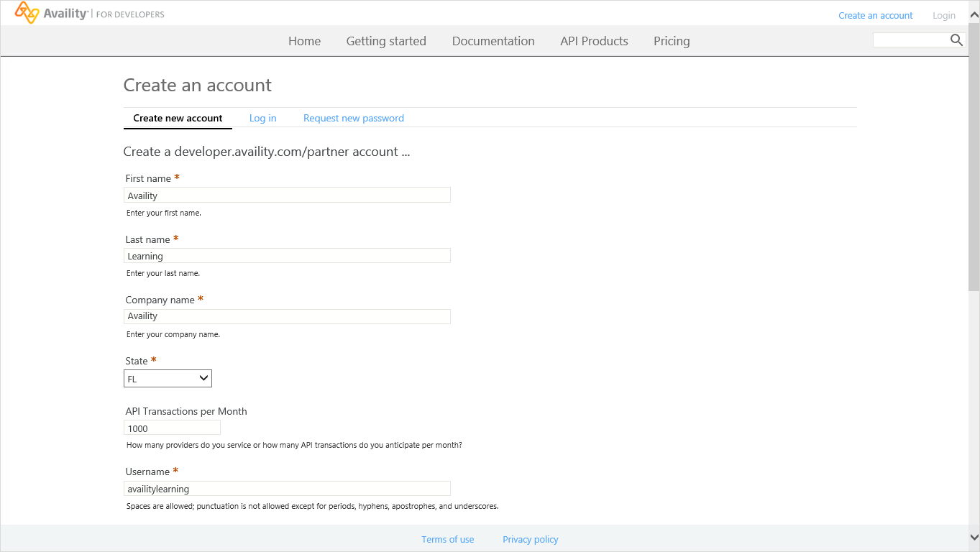Screen dimensions: 980x552
Task: Click the 'Create a developer.availity.com/partner account' subheading
Action: pyautogui.click(x=267, y=152)
